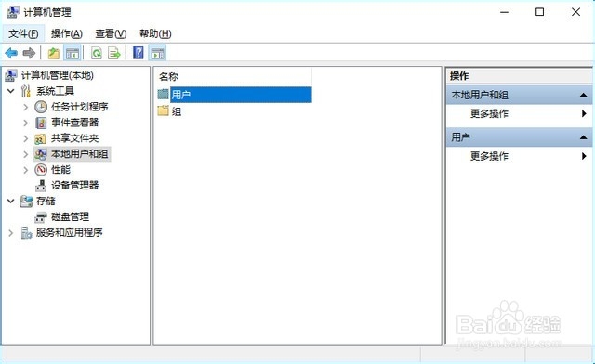Click the 操作 pane header
The image size is (595, 364).
click(x=519, y=76)
